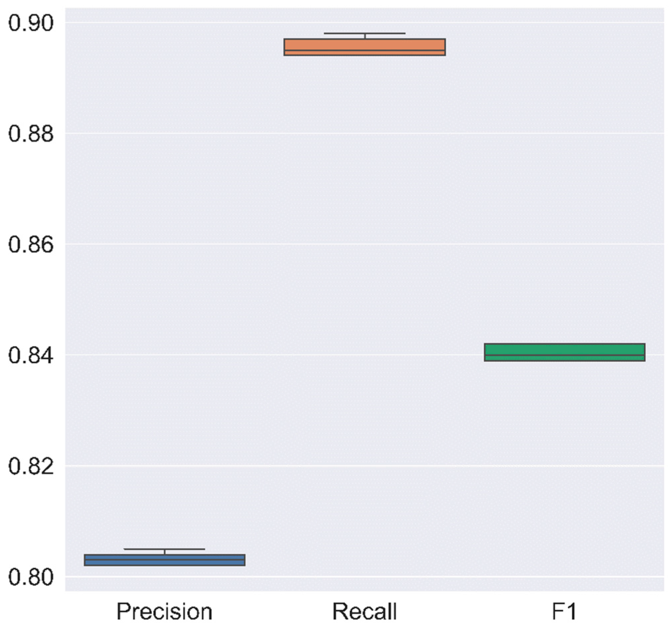
Task: Select the 0.88 y-axis tick label
Action: [x=31, y=134]
